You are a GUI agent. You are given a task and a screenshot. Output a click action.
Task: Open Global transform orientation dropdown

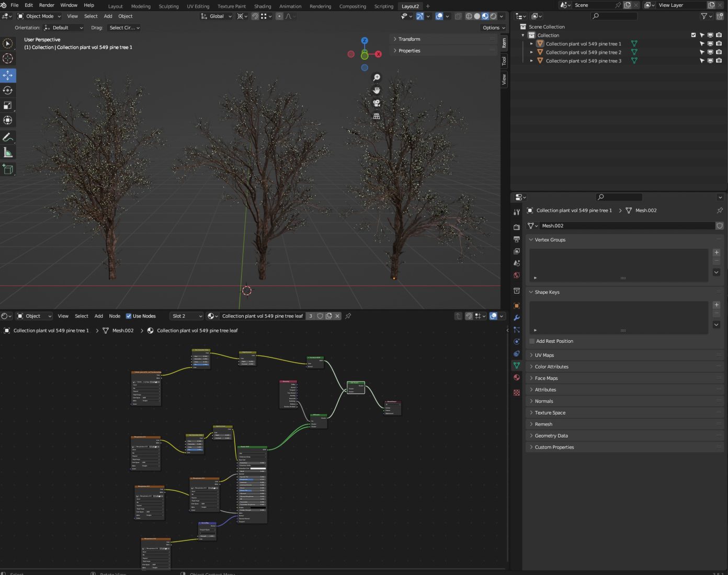[217, 16]
